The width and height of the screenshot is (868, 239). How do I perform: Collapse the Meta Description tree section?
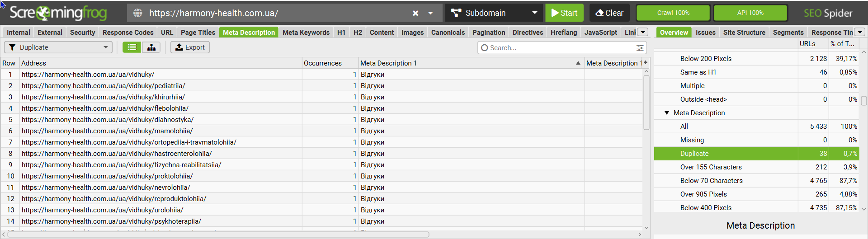pyautogui.click(x=667, y=113)
